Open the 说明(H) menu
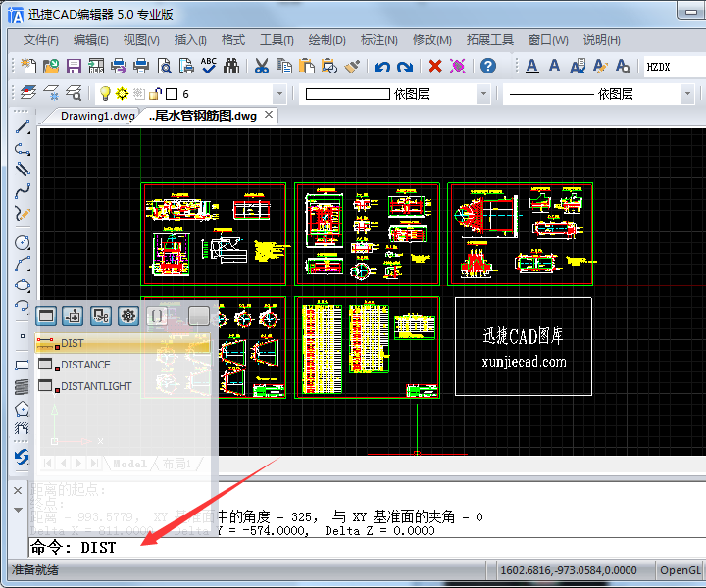The image size is (706, 588). point(601,40)
